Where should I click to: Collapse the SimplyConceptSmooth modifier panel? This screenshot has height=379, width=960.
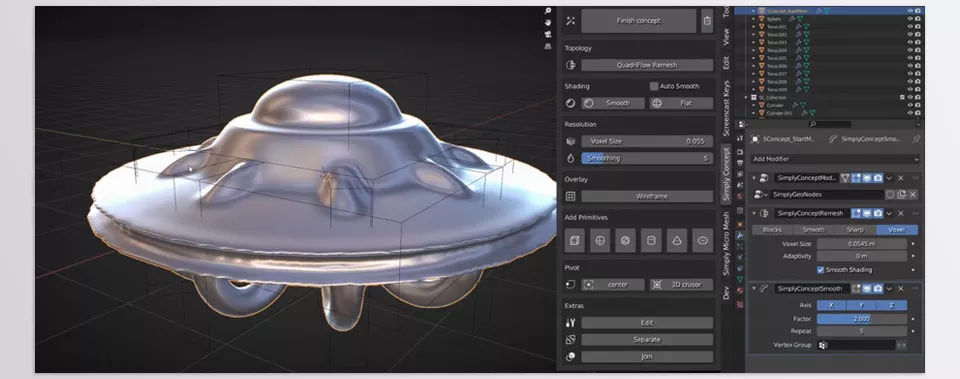pyautogui.click(x=754, y=289)
